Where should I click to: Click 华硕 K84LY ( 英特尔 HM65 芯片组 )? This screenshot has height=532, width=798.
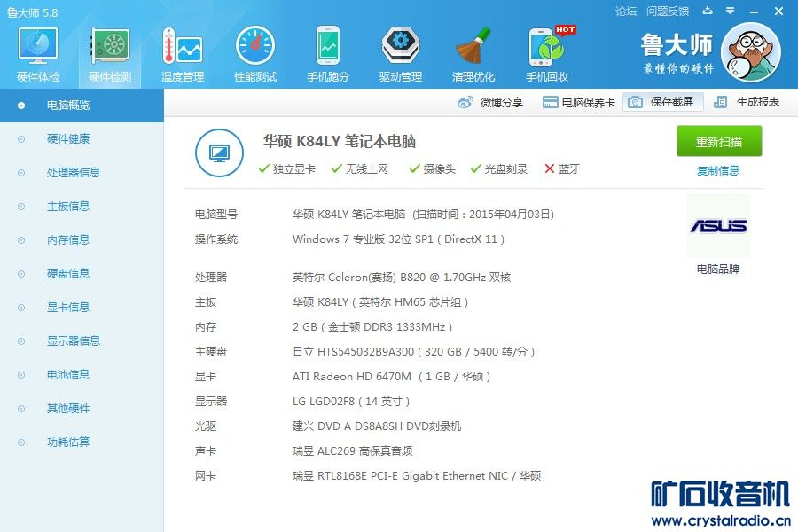tap(380, 302)
